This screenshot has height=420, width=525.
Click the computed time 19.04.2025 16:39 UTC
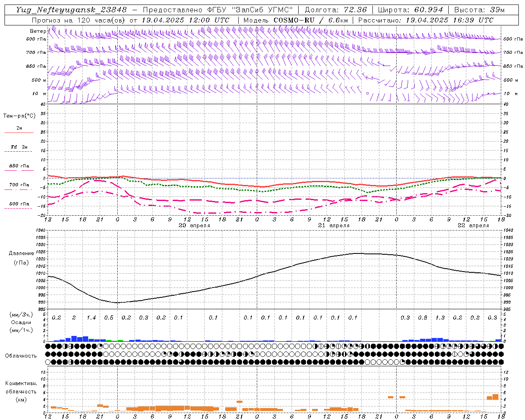click(x=450, y=20)
